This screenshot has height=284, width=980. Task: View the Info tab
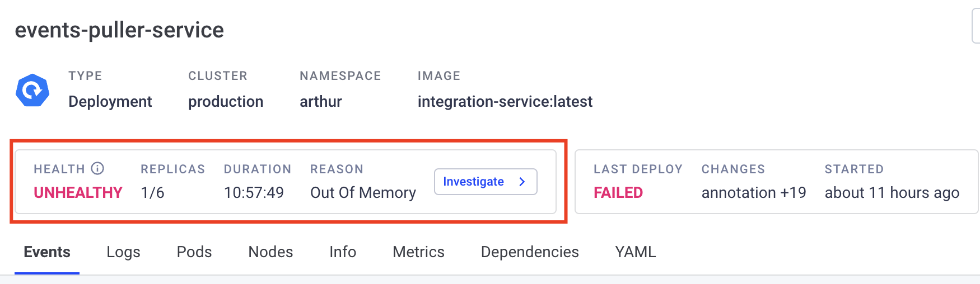click(x=343, y=252)
